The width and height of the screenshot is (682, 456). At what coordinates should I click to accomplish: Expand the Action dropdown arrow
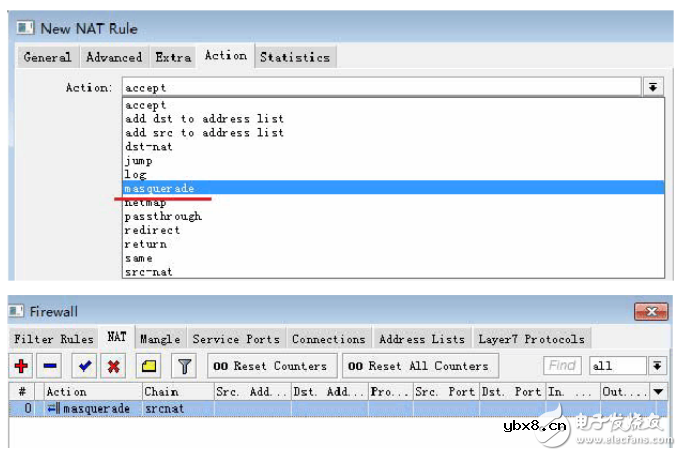[x=654, y=88]
